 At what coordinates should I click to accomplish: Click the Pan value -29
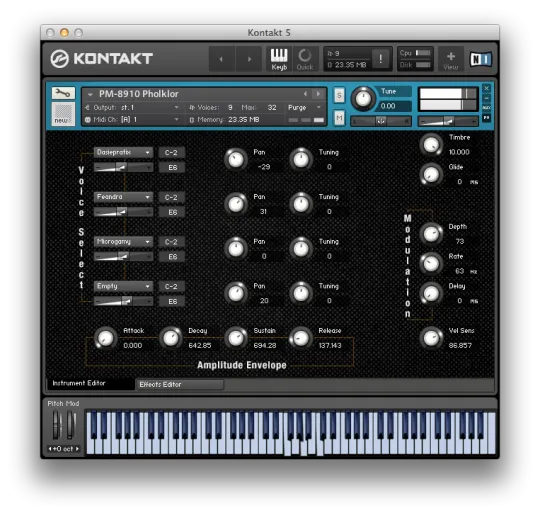point(264,167)
